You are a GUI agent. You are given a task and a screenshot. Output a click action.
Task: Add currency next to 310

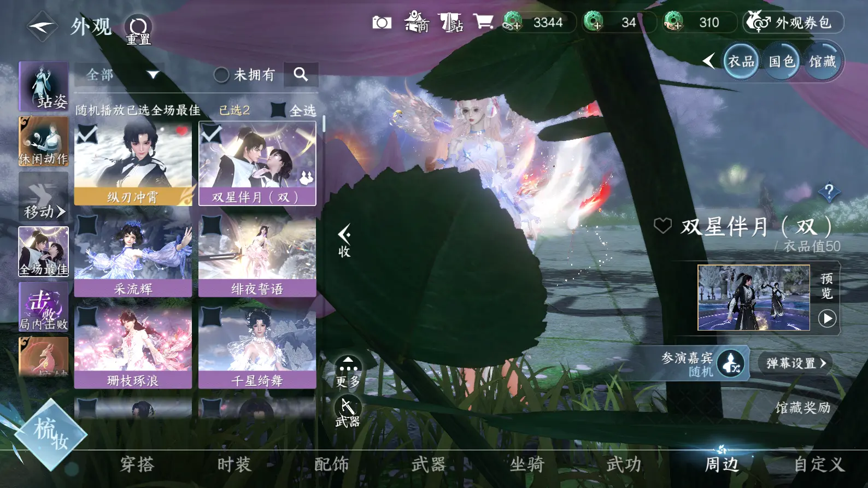[x=673, y=22]
